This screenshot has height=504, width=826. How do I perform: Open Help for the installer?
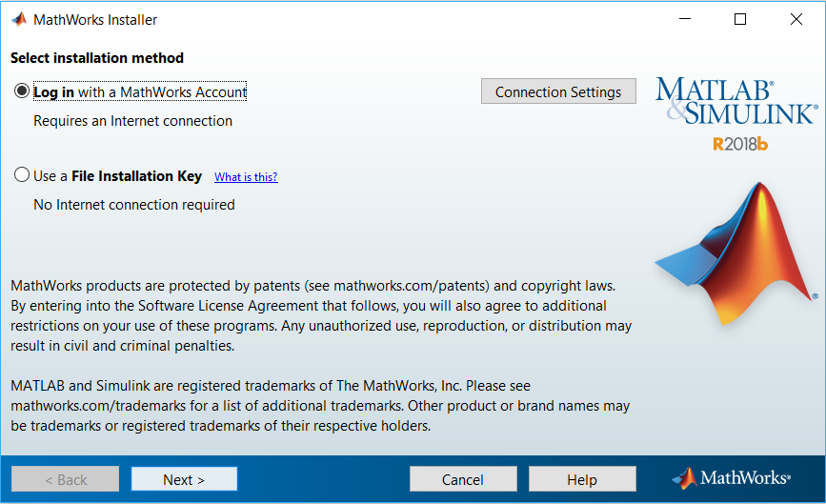[x=582, y=479]
